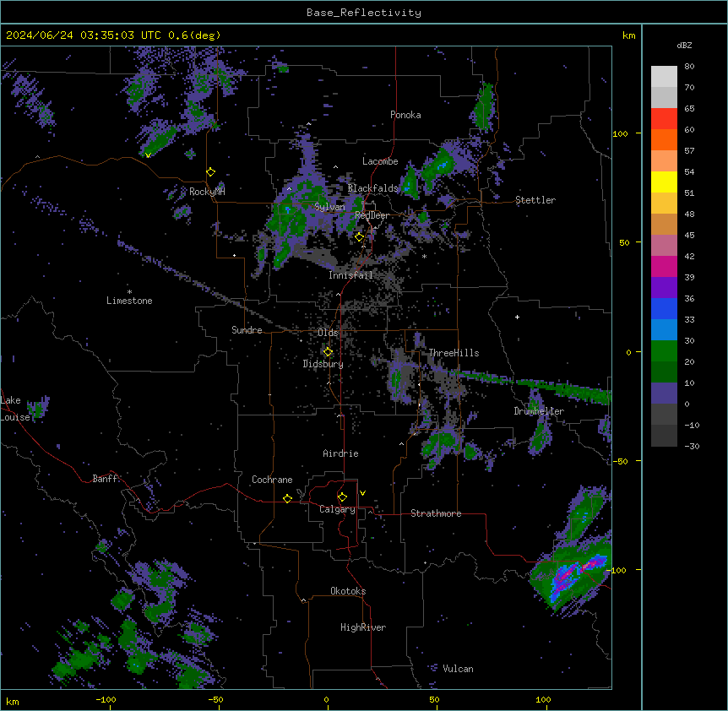This screenshot has width=728, height=711.
Task: Click the Limestone label
Action: [x=129, y=301]
